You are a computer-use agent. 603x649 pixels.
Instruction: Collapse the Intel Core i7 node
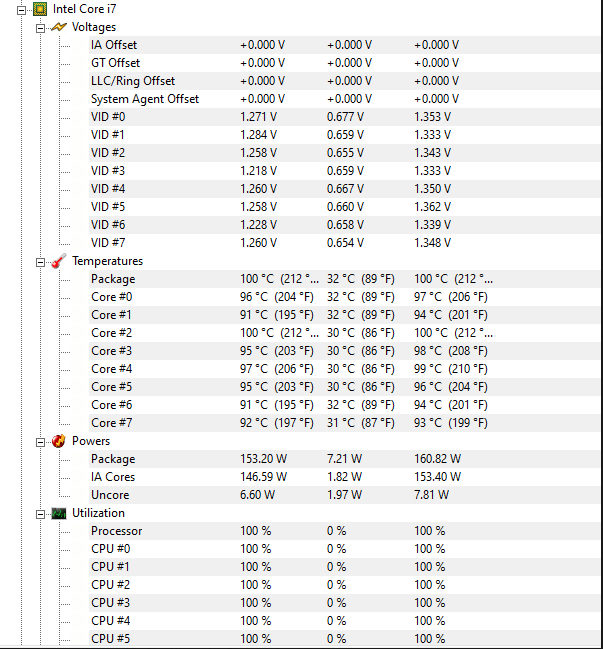(x=22, y=10)
